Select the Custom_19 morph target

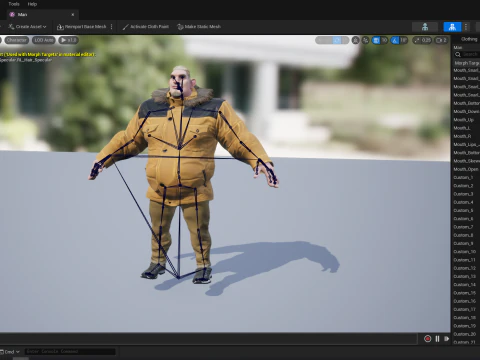click(x=466, y=326)
